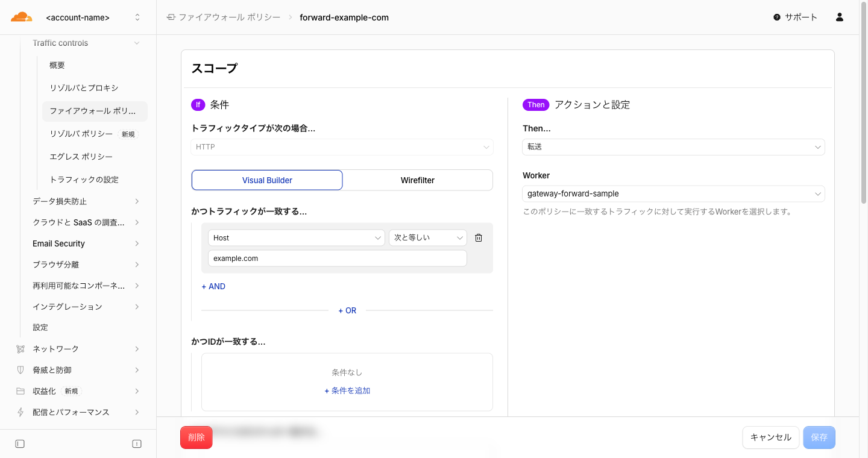
Task: Switch to the Wirefilter mode
Action: 418,180
